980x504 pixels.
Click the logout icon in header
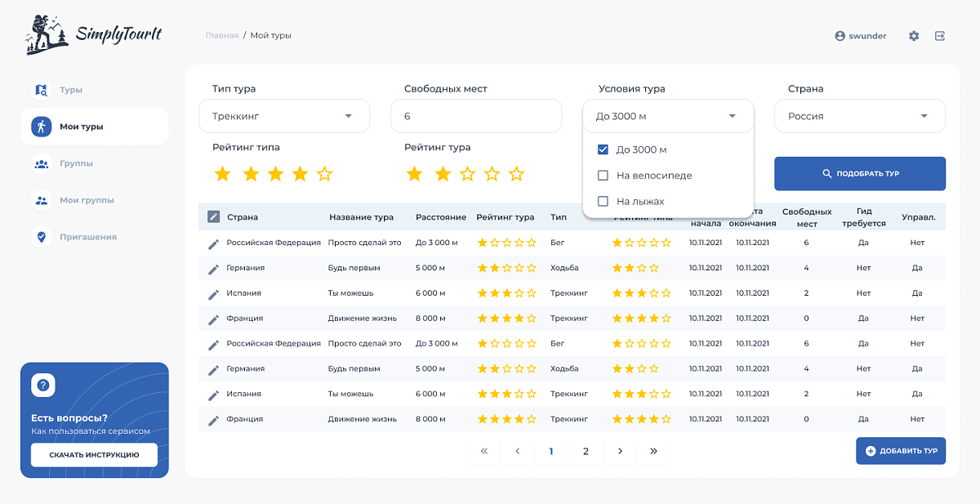(940, 36)
